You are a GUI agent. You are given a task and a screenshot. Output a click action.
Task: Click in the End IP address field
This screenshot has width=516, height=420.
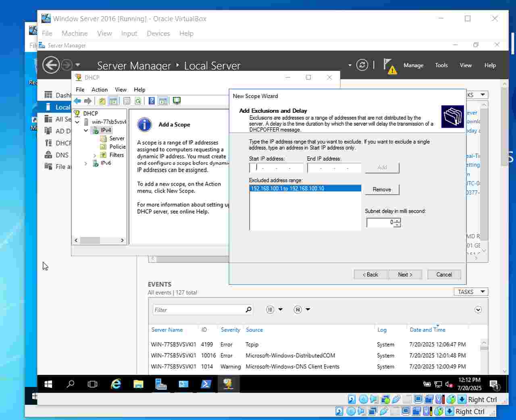334,168
